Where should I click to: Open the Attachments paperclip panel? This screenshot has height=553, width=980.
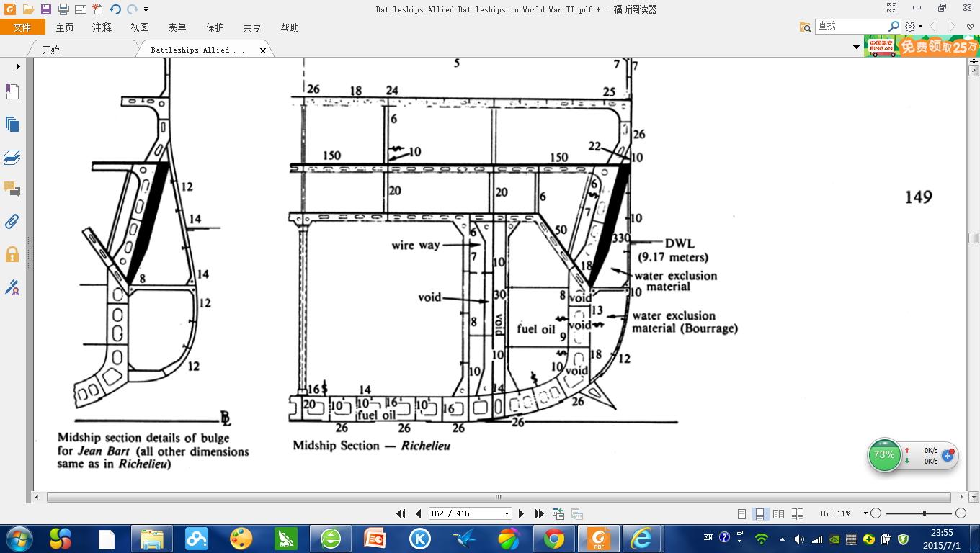coord(12,222)
